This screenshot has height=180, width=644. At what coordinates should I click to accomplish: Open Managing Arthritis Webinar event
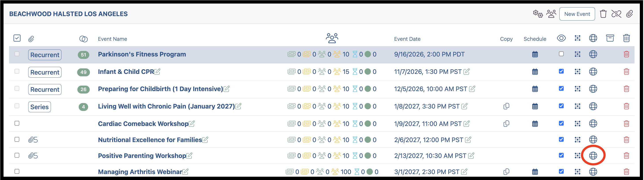(x=140, y=172)
